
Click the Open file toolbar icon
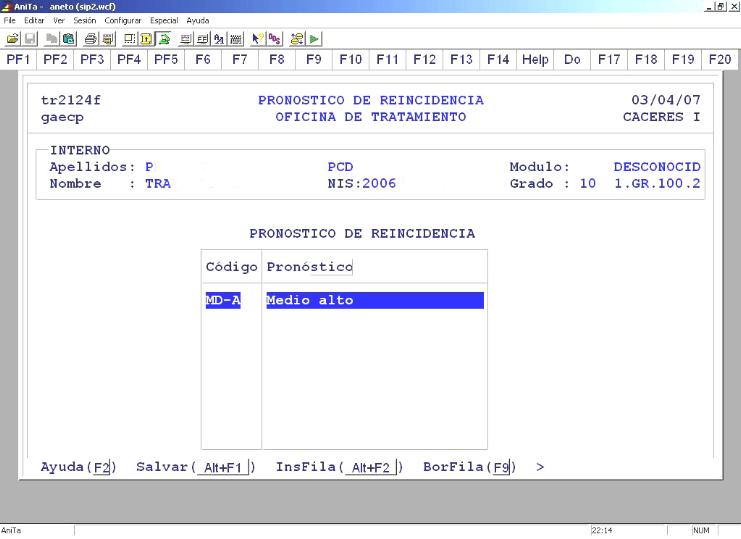10,38
